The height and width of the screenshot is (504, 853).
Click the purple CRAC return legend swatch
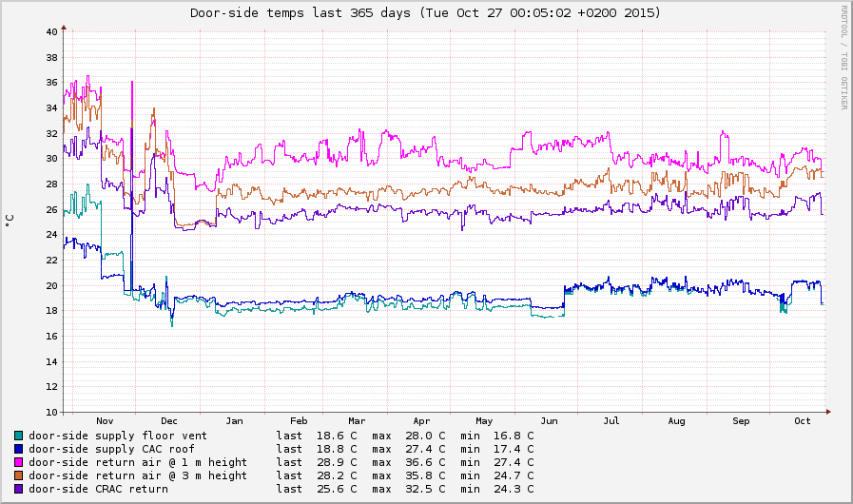pos(18,490)
